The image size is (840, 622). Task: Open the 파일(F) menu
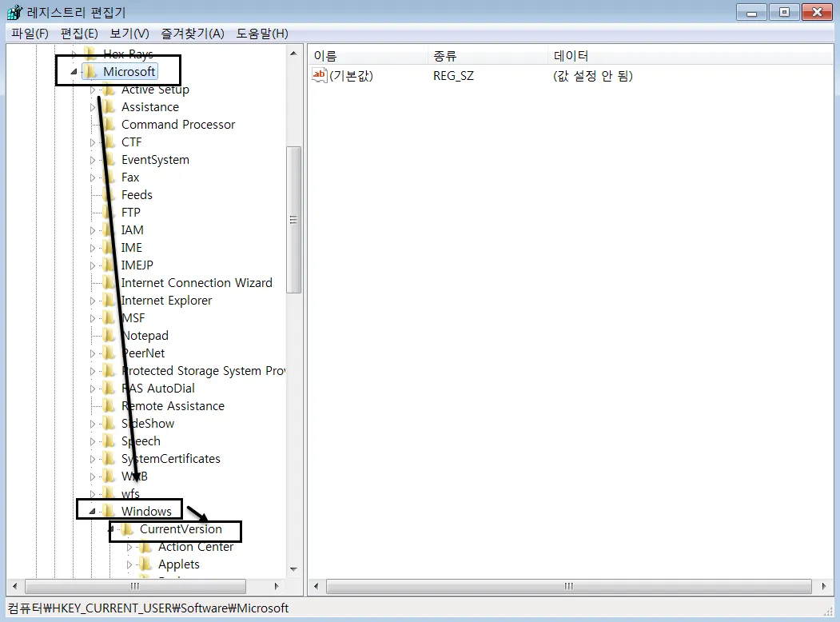(x=30, y=34)
